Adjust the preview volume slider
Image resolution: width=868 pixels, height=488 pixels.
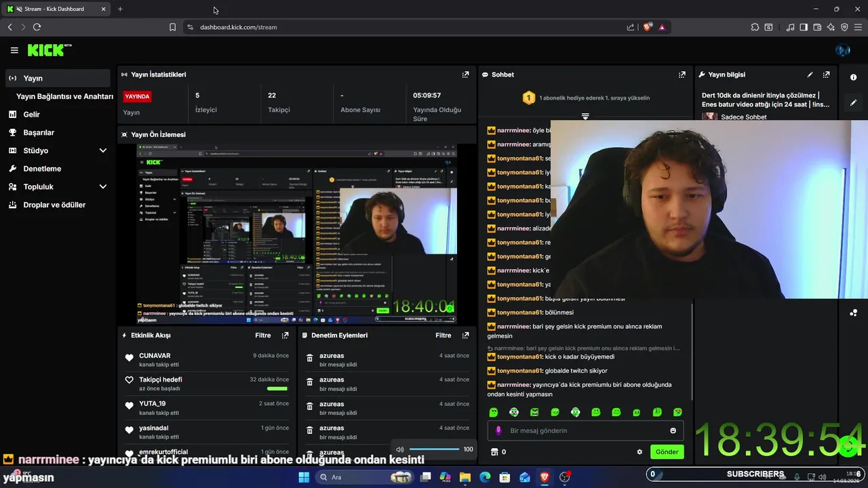(434, 449)
